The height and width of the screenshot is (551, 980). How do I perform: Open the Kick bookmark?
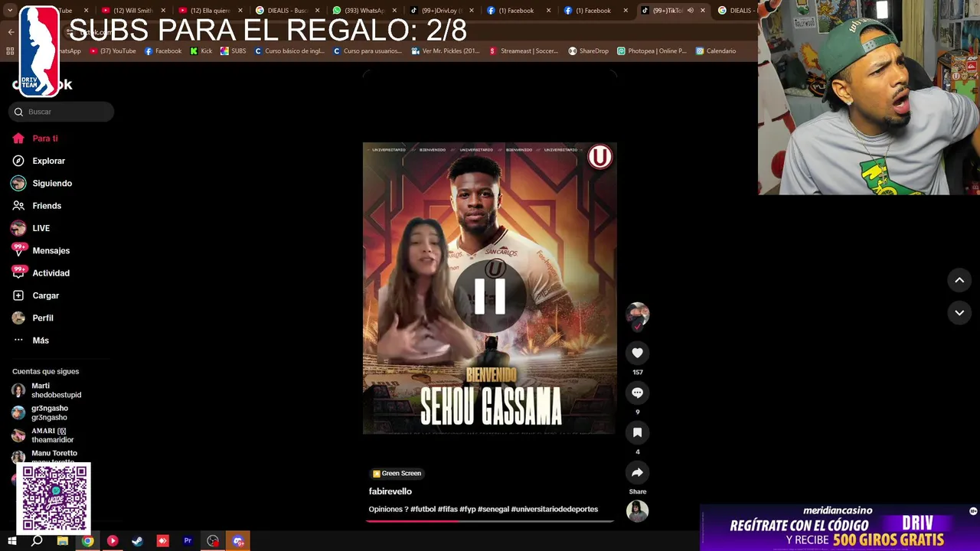point(201,51)
